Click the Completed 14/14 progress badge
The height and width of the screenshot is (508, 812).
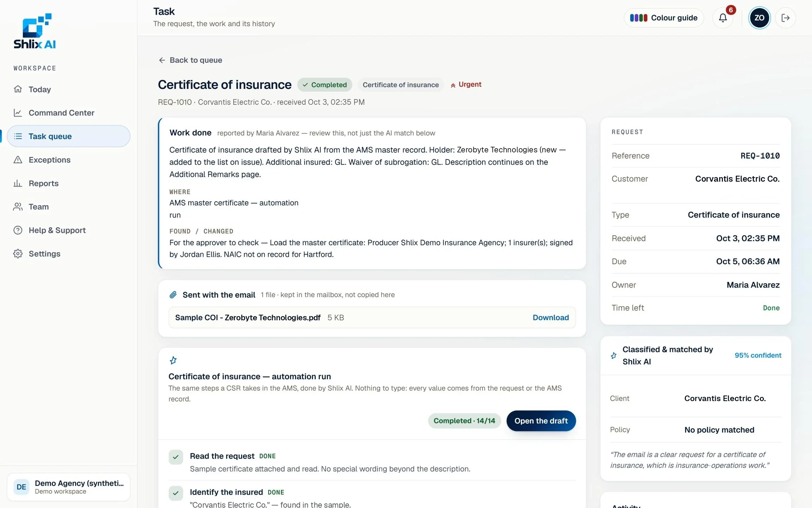click(x=464, y=421)
